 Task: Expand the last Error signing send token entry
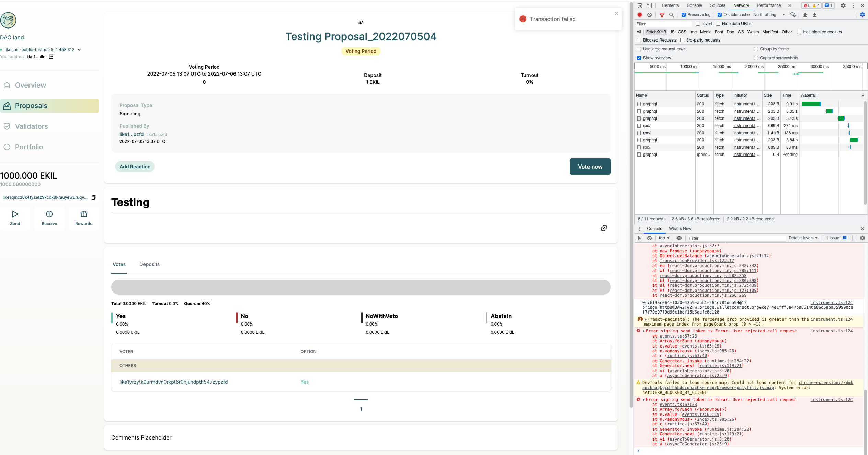point(644,400)
